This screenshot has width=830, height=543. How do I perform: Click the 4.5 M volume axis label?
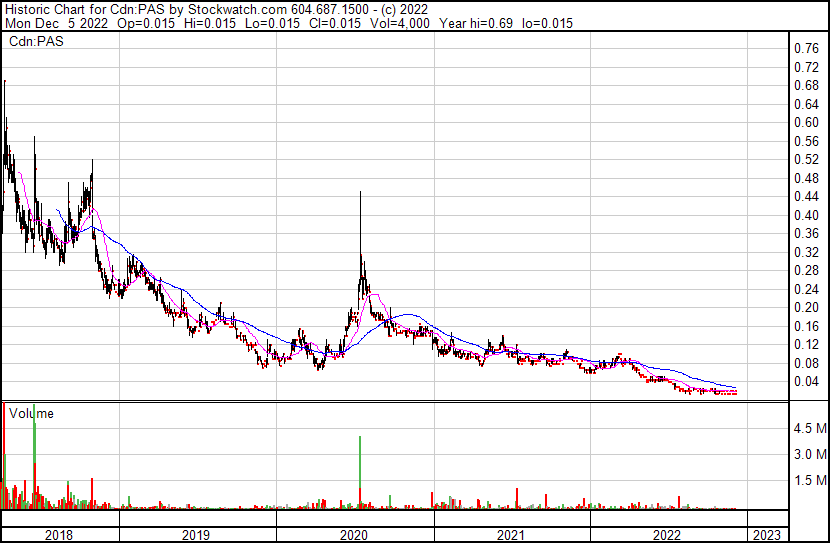pos(808,428)
